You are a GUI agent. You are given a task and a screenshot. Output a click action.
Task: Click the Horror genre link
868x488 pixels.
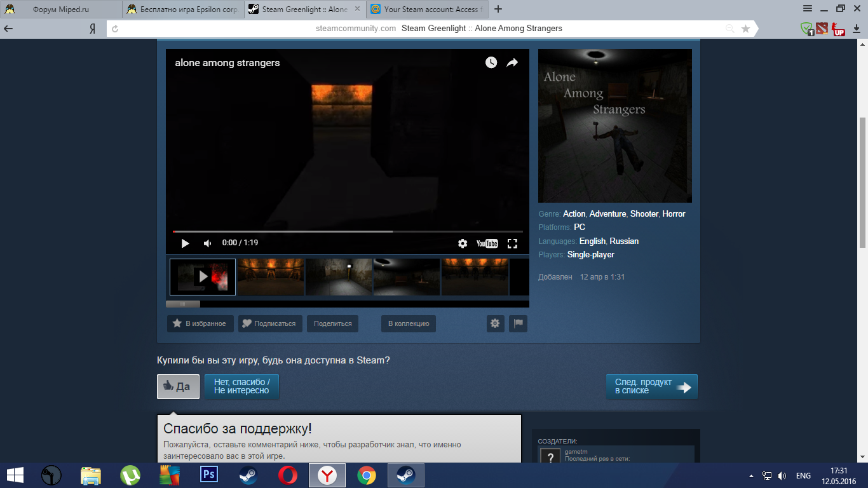click(x=674, y=214)
